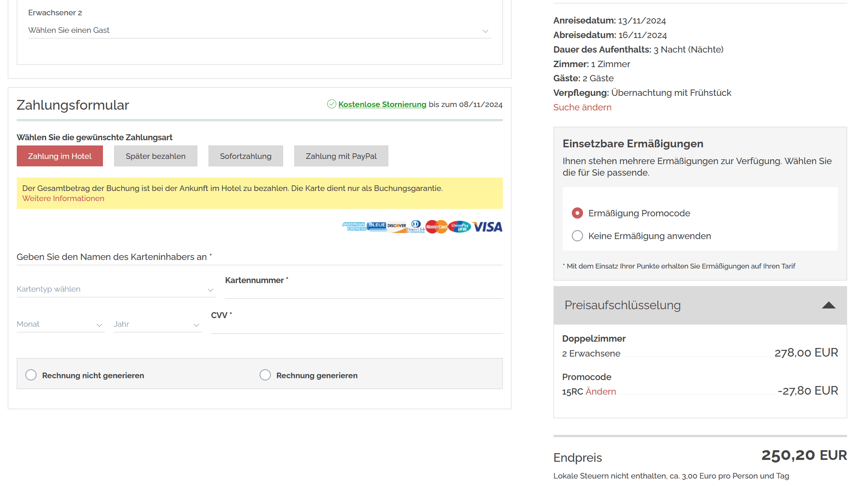868x486 pixels.
Task: Collapse the Preisaufschlüsselung section
Action: 828,305
